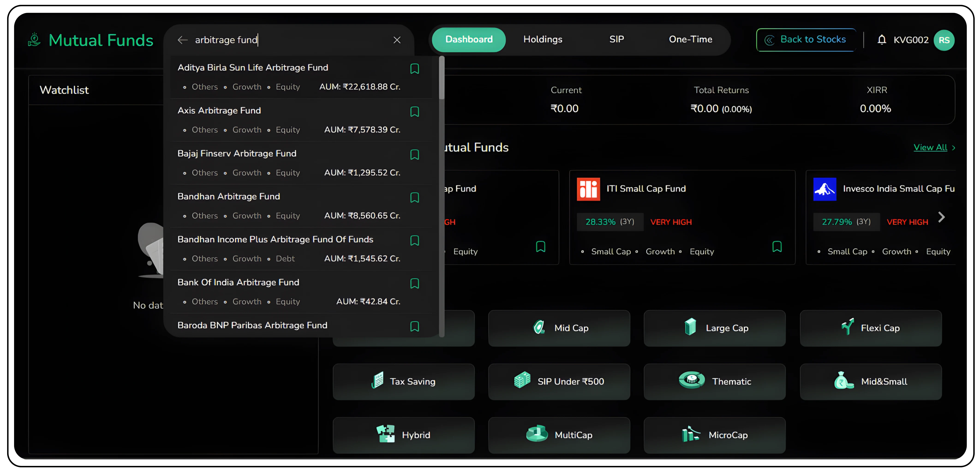Screen dimensions: 980x474
Task: Expand the View All chevron
Action: pyautogui.click(x=953, y=148)
